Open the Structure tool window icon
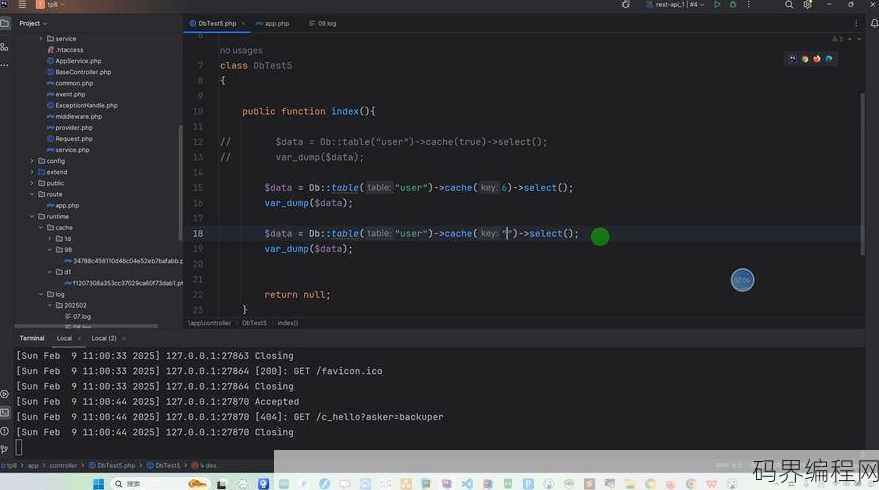This screenshot has width=879, height=490. pyautogui.click(x=4, y=47)
